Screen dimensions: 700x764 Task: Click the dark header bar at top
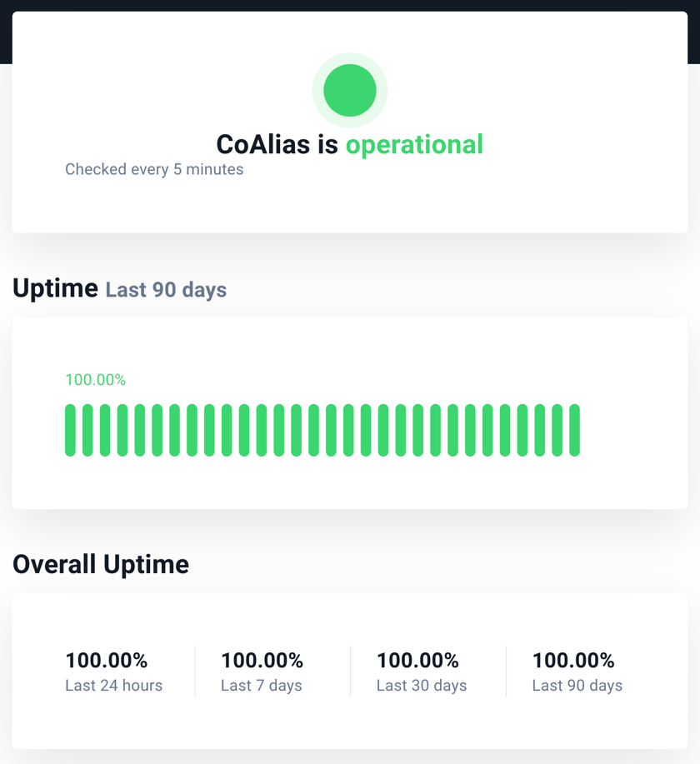click(x=350, y=5)
